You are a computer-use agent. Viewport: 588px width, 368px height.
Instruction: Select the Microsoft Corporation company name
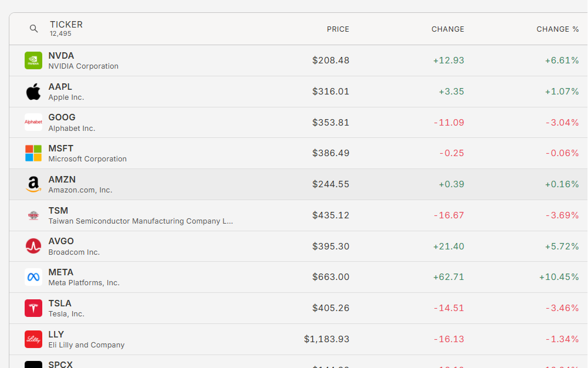tap(87, 159)
